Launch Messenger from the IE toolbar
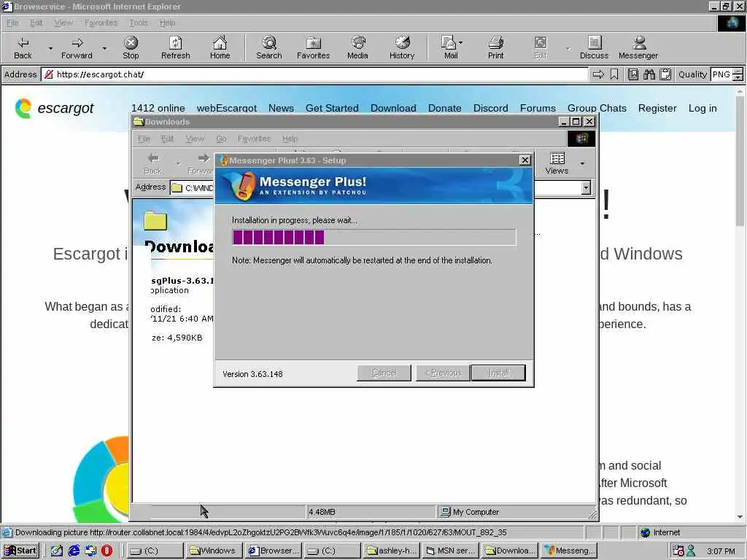747x560 pixels. [638, 47]
